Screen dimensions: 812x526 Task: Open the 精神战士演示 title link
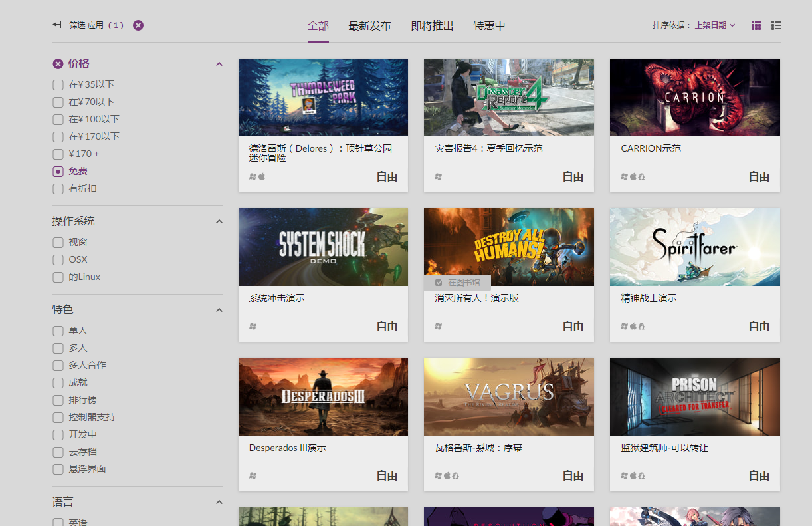tap(649, 298)
